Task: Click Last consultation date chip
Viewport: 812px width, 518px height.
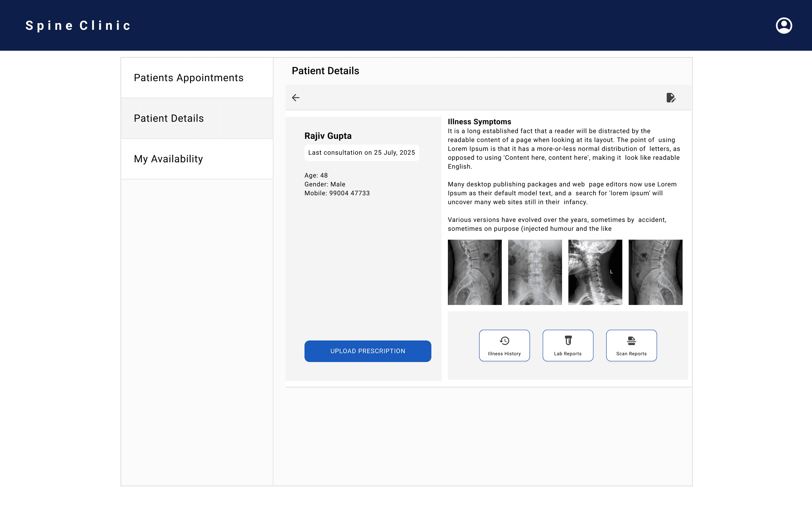Action: pyautogui.click(x=362, y=153)
